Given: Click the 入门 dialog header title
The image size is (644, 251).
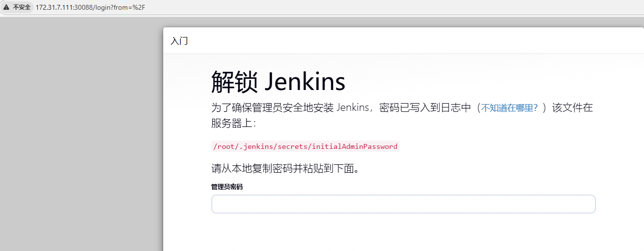Looking at the screenshot, I should (x=179, y=41).
